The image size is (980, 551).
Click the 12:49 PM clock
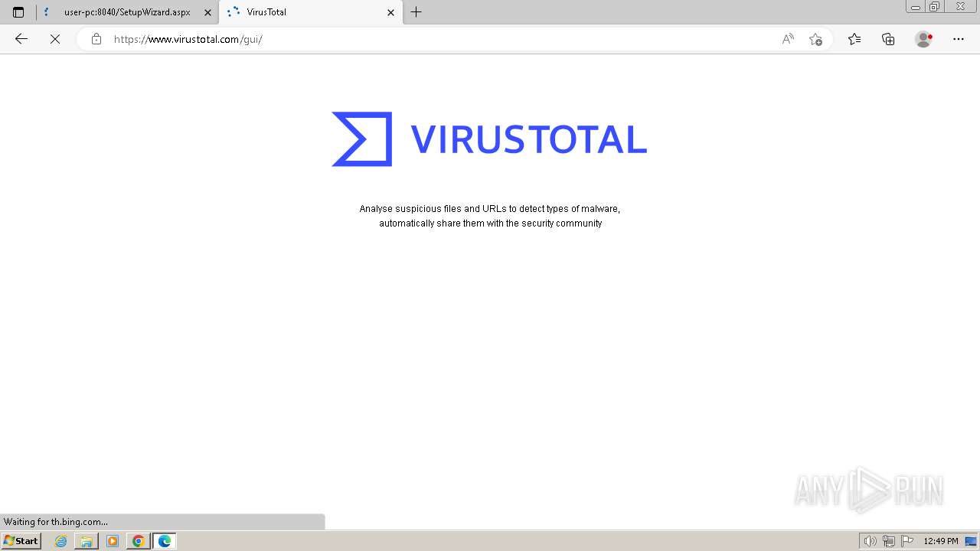pos(941,541)
